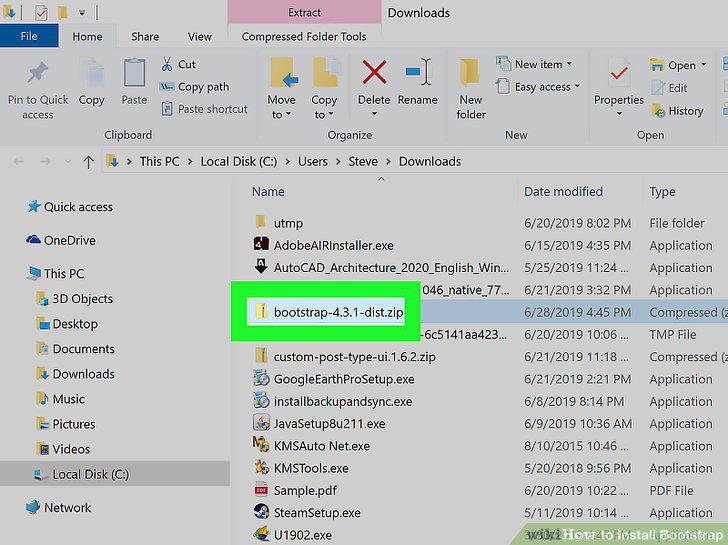This screenshot has height=545, width=728.
Task: Open the quick access toolbar customize dropdown
Action: [x=82, y=13]
